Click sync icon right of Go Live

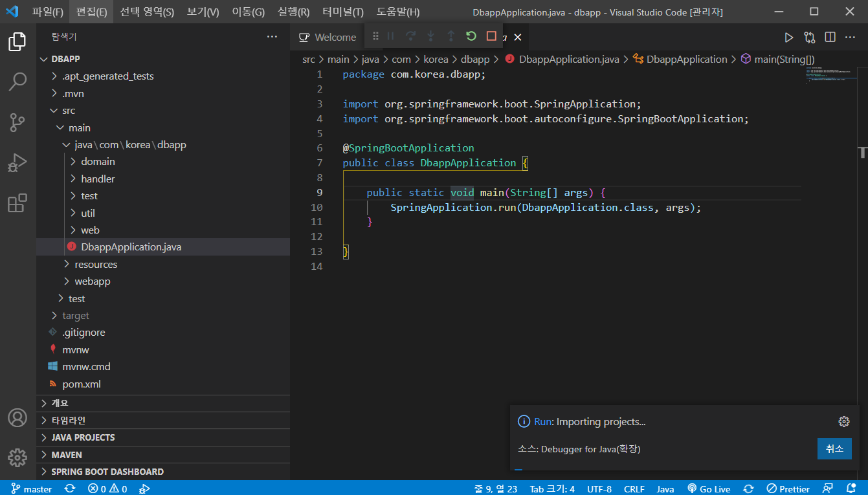tap(748, 489)
